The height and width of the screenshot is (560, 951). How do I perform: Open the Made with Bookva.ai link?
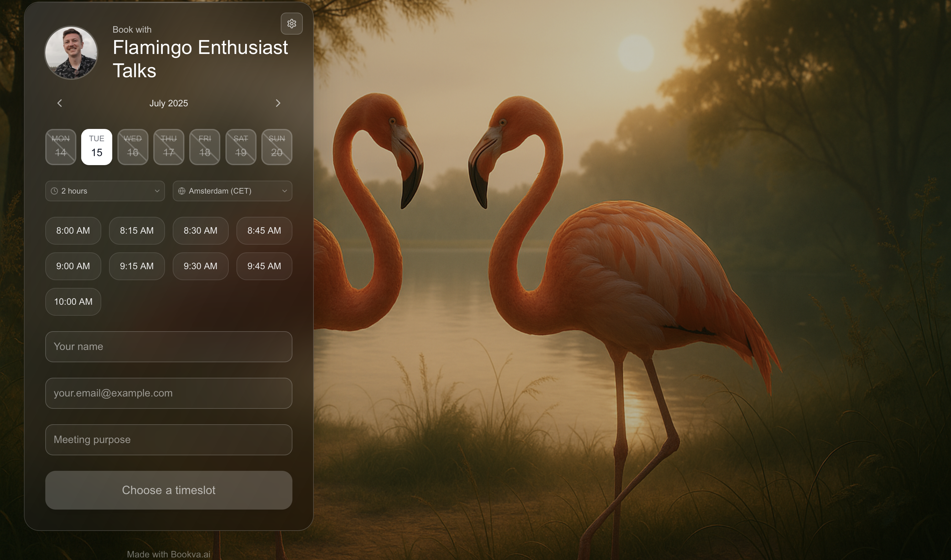[x=169, y=554]
